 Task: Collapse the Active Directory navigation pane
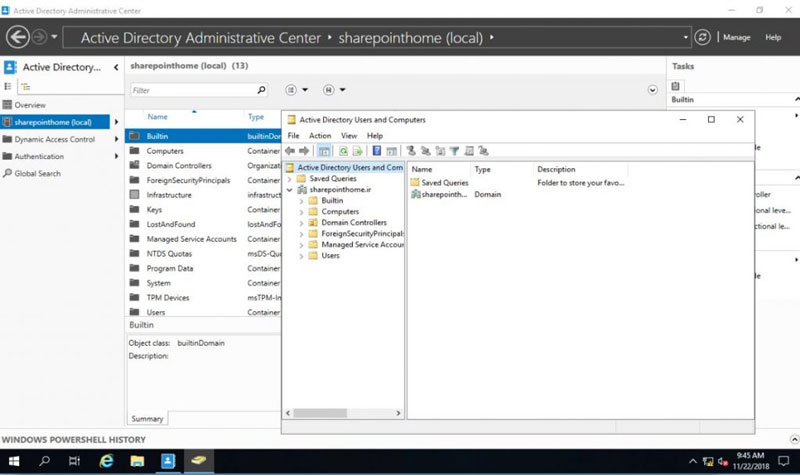[116, 67]
